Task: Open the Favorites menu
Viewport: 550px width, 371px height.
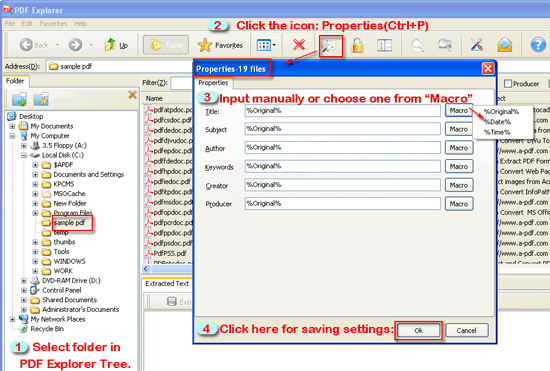Action: point(53,23)
